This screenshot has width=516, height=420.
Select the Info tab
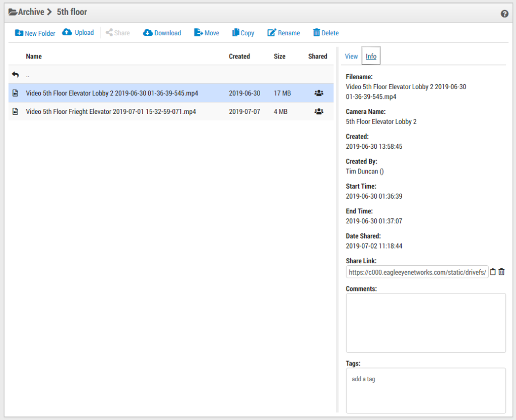(371, 56)
